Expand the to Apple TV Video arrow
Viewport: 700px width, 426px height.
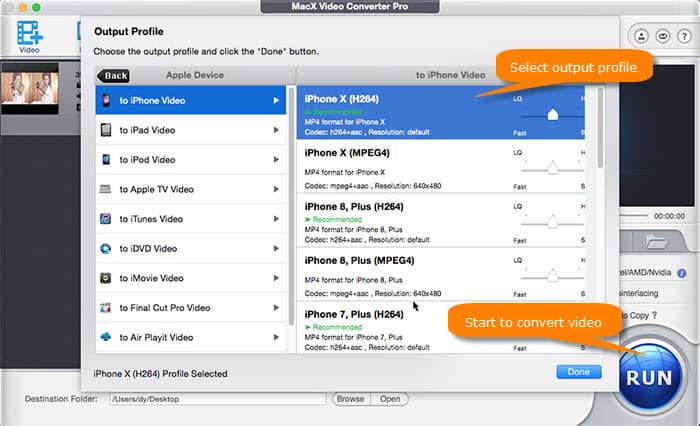pos(276,189)
